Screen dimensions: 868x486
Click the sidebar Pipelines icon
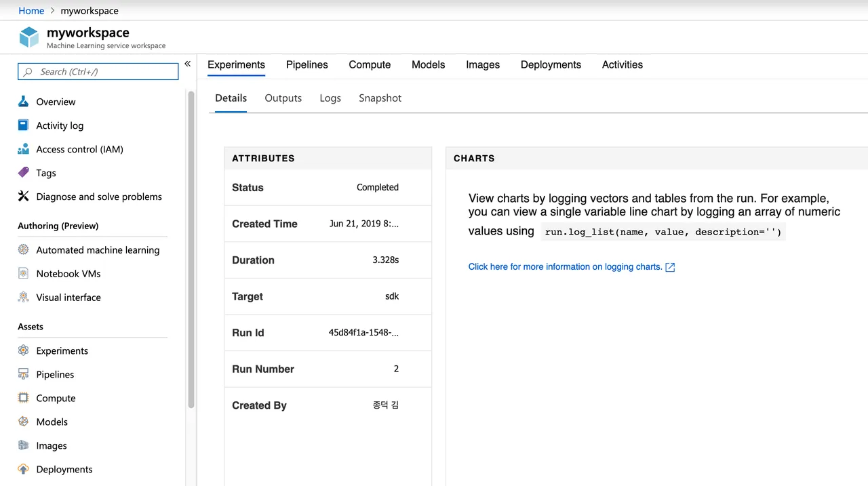click(24, 374)
